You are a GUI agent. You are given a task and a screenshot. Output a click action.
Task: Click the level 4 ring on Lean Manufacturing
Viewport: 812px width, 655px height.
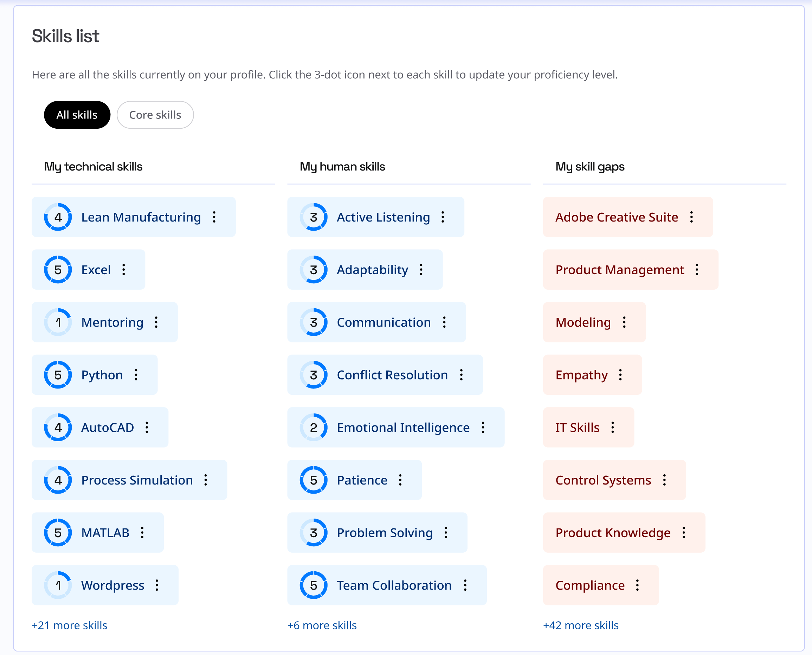click(58, 217)
